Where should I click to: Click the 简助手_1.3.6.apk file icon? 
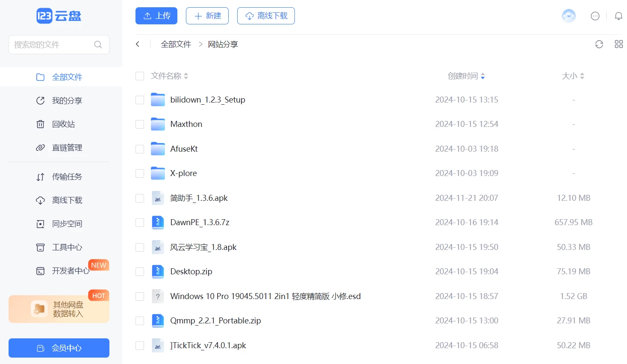158,198
